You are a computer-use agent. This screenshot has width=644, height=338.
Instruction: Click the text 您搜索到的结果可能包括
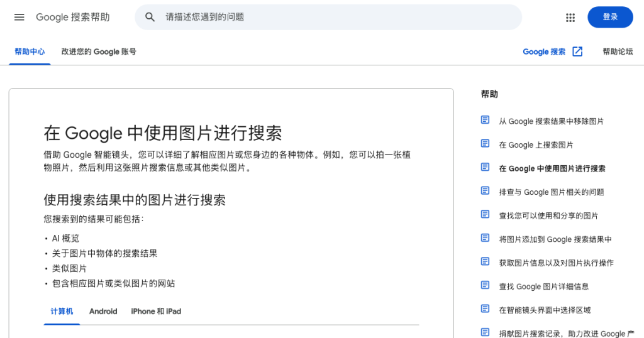94,219
